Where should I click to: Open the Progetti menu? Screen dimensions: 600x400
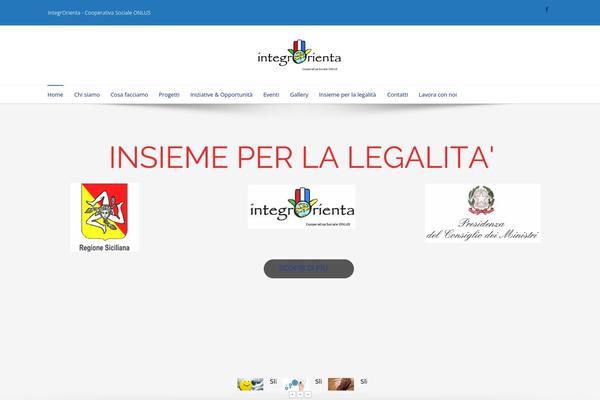(x=169, y=95)
